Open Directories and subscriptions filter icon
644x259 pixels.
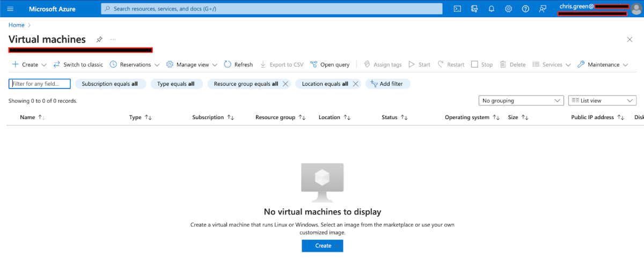[x=474, y=9]
